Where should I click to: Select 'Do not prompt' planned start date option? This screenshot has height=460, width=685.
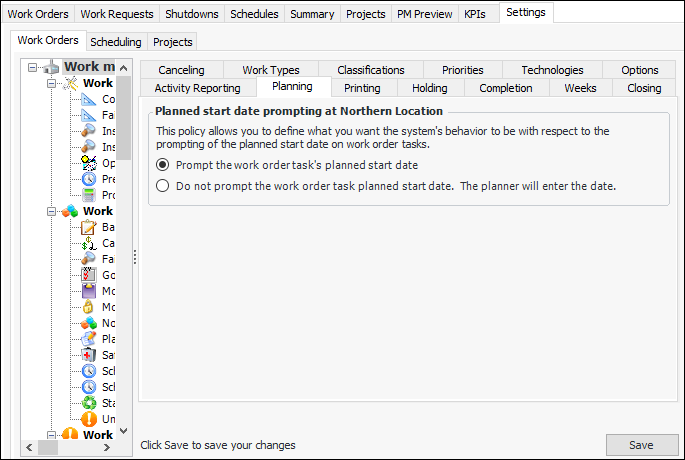[163, 186]
